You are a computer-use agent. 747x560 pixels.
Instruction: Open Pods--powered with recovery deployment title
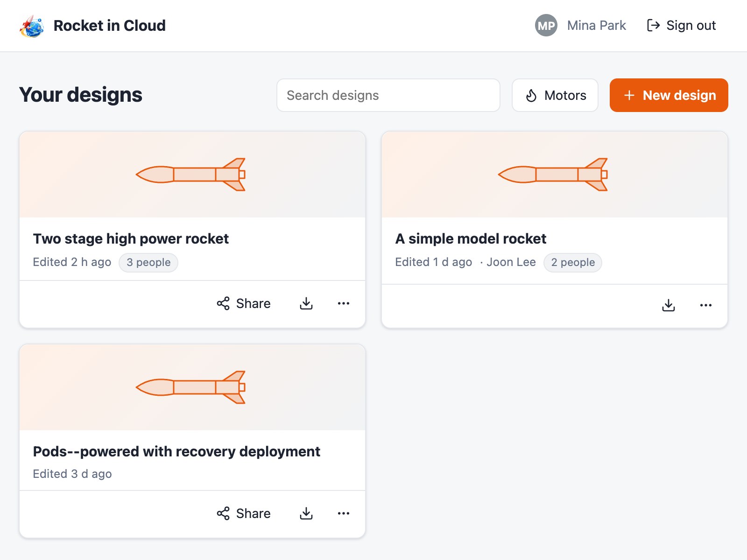tap(176, 451)
